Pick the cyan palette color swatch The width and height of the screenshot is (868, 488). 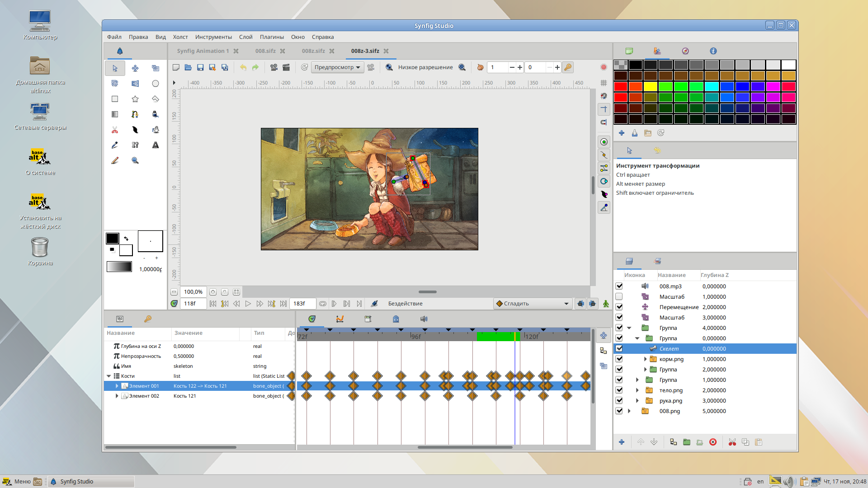pyautogui.click(x=712, y=86)
